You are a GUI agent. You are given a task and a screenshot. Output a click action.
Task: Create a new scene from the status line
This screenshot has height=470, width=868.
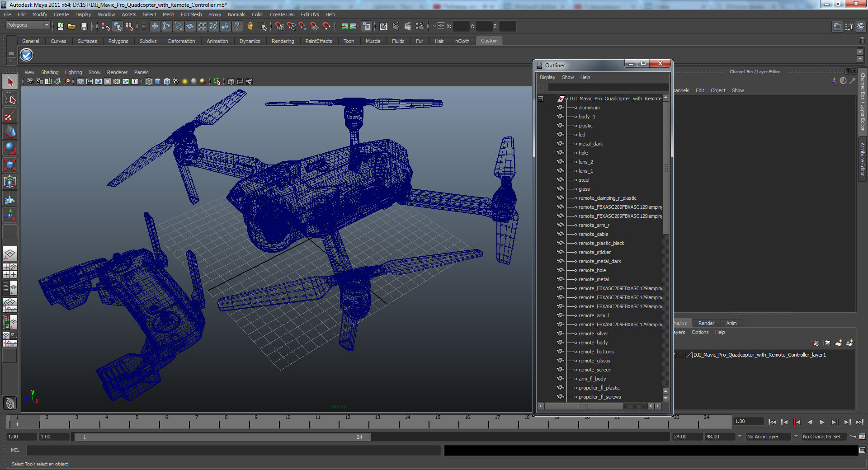coord(61,26)
